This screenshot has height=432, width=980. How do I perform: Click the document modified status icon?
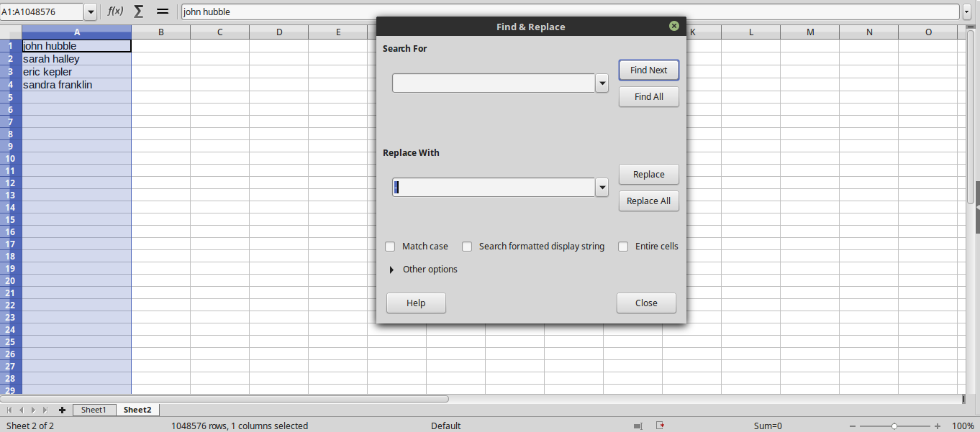tap(660, 426)
